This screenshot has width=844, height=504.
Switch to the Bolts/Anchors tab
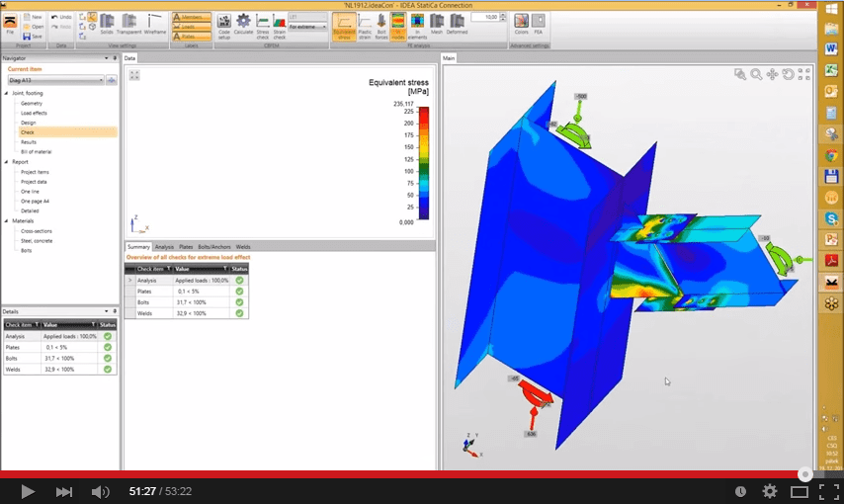click(212, 247)
